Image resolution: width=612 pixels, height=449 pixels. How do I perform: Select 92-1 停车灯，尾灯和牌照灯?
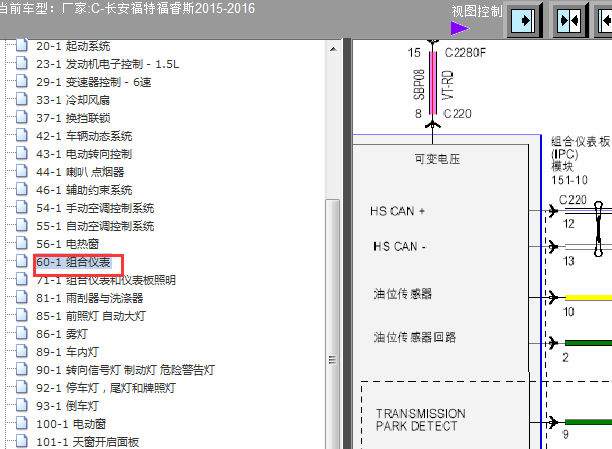click(x=106, y=388)
